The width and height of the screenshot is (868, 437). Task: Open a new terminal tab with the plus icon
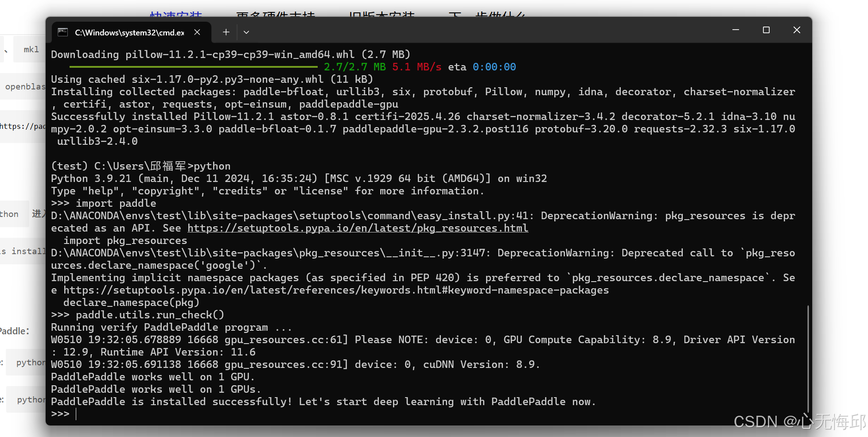click(x=226, y=32)
